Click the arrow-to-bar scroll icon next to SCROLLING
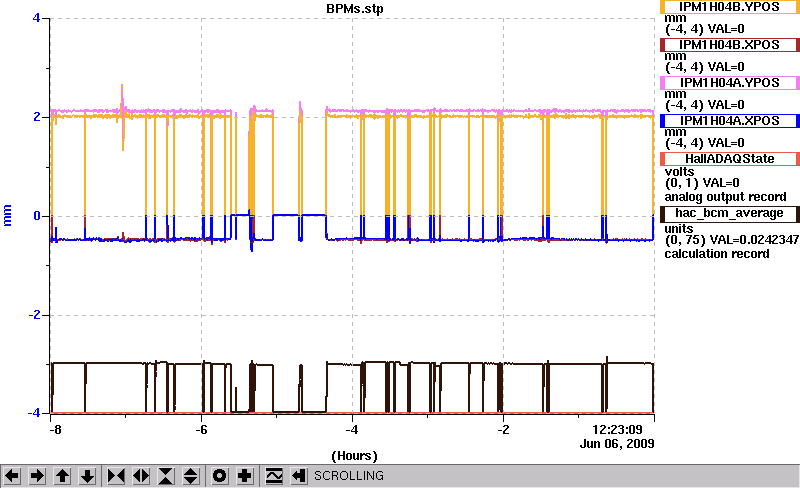Image resolution: width=800 pixels, height=488 pixels. click(299, 476)
